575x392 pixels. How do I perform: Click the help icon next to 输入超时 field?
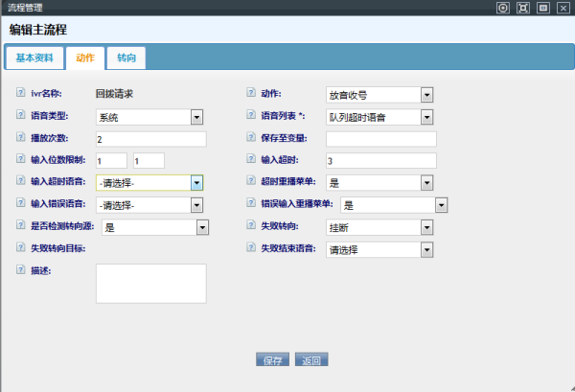pyautogui.click(x=252, y=159)
